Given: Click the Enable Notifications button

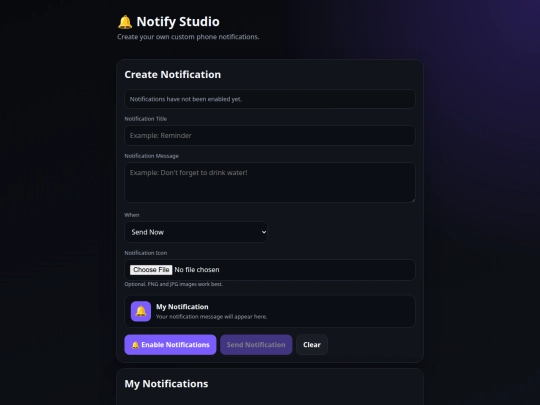Looking at the screenshot, I should pyautogui.click(x=170, y=345).
